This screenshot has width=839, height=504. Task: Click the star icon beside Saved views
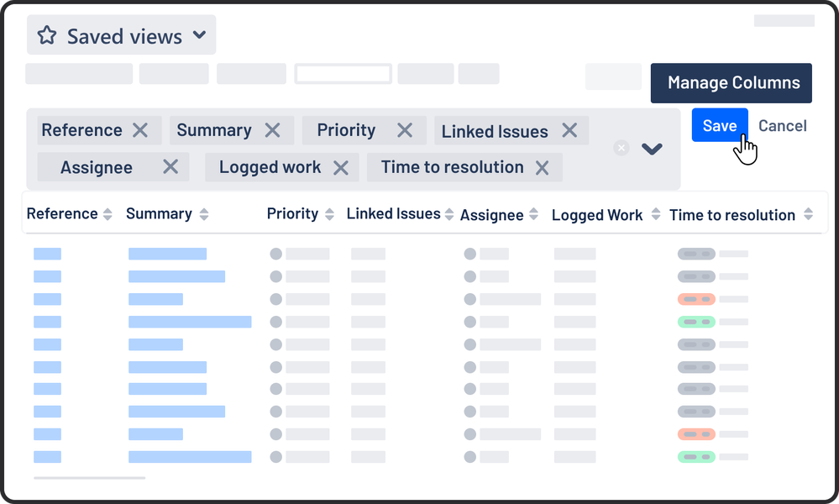(x=47, y=35)
